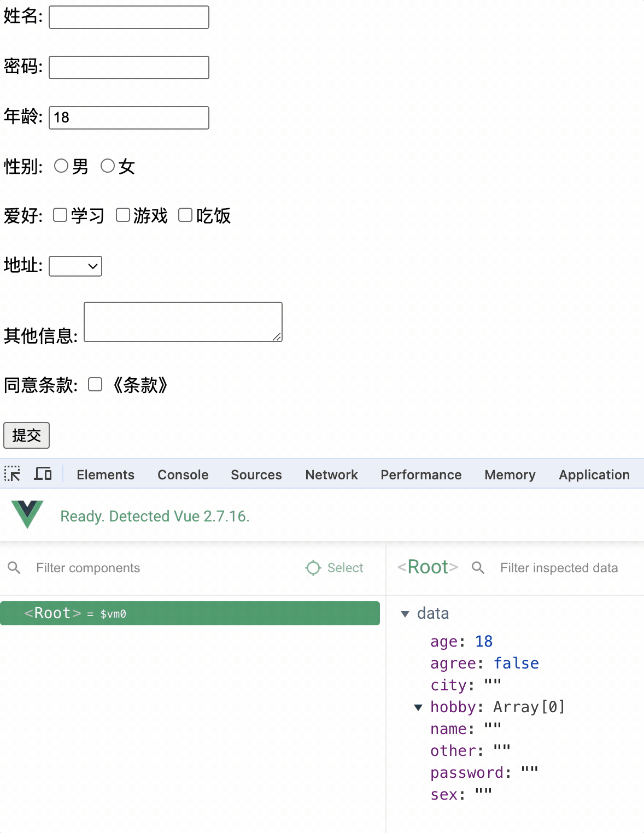
Task: Tick the 同意条款 agreement checkbox
Action: (x=95, y=384)
